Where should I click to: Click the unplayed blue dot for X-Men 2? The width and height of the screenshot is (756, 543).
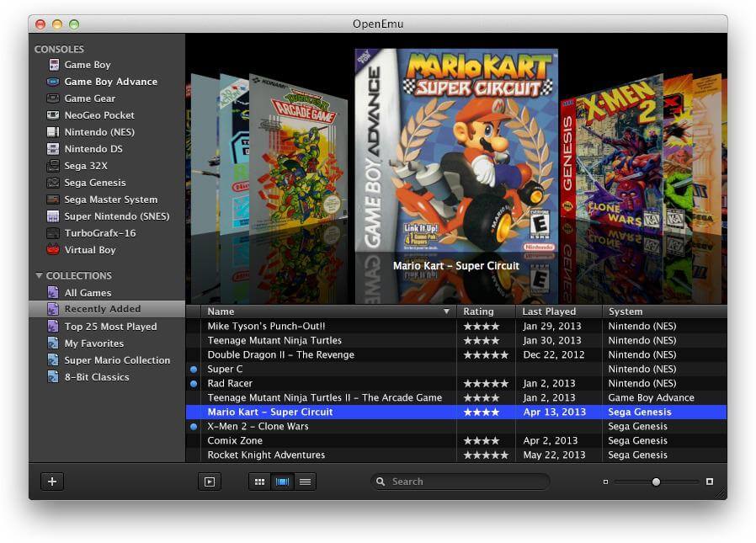tap(194, 427)
